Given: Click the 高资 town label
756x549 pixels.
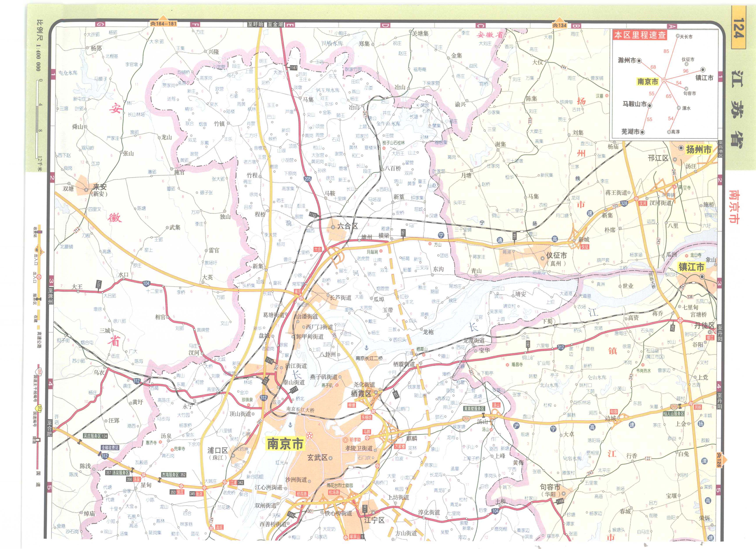Looking at the screenshot, I should pos(633,318).
